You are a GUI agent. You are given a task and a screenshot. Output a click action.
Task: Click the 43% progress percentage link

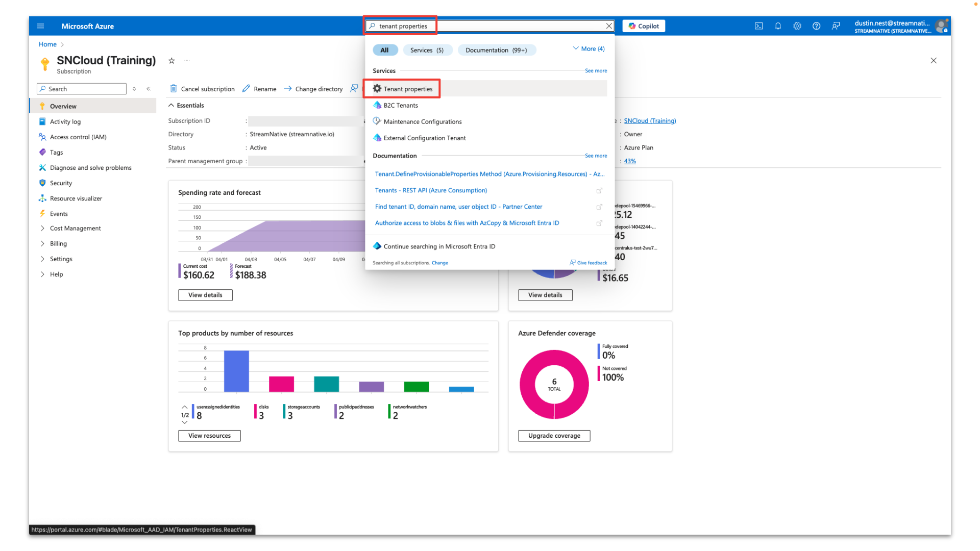630,161
